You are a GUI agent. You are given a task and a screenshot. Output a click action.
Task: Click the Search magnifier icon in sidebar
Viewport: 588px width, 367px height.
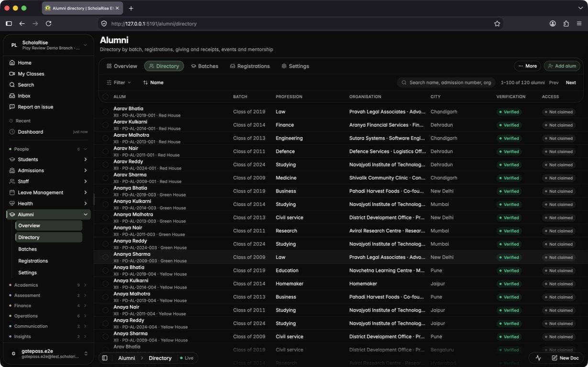[12, 85]
